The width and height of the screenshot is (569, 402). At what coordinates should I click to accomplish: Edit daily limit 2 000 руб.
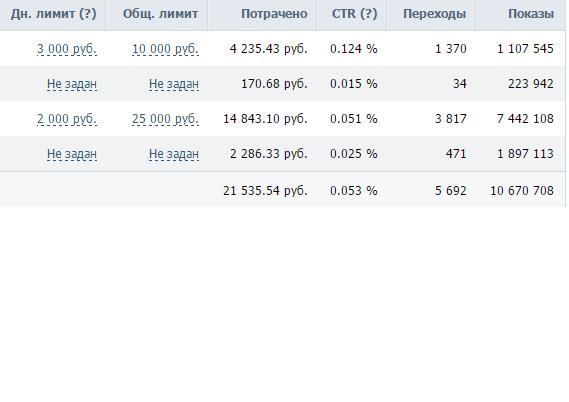[67, 119]
